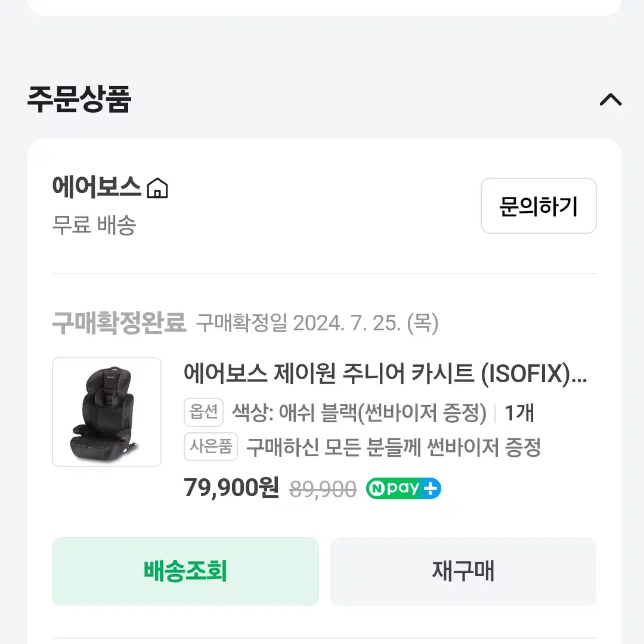The height and width of the screenshot is (644, 644).
Task: Tap the 색상: 애쉬 블랙 option text
Action: 360,413
